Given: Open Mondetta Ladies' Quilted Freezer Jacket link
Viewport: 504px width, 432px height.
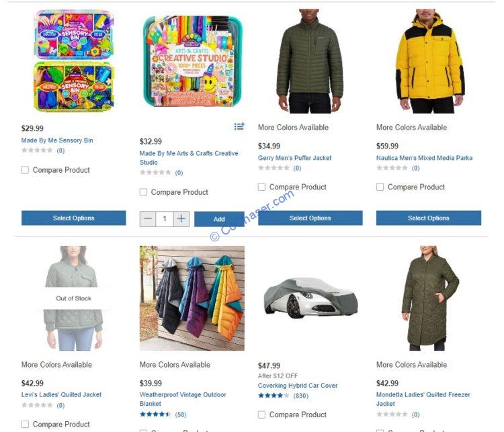Looking at the screenshot, I should click(x=423, y=399).
